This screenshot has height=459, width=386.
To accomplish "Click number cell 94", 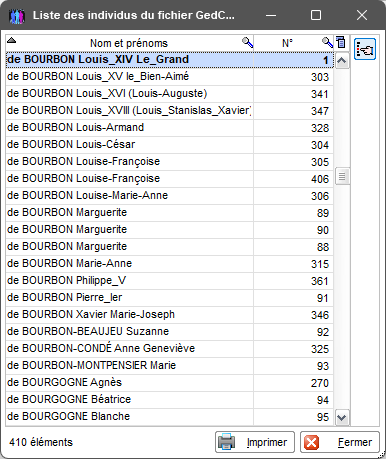I will click(294, 400).
